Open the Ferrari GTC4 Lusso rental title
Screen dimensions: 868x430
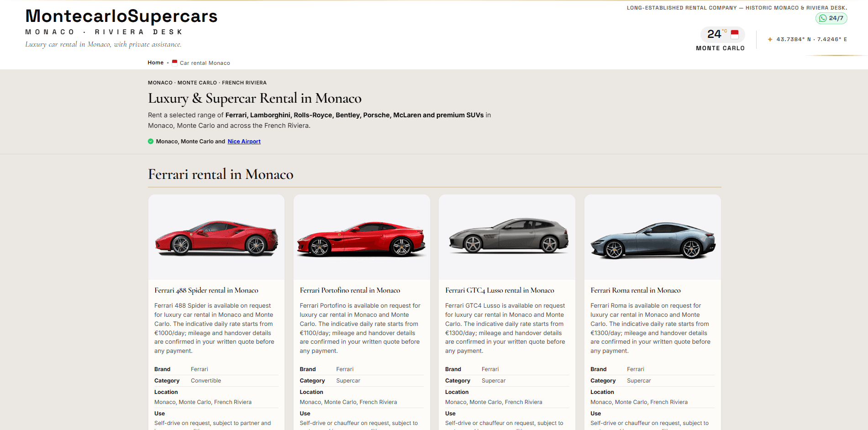click(x=500, y=290)
